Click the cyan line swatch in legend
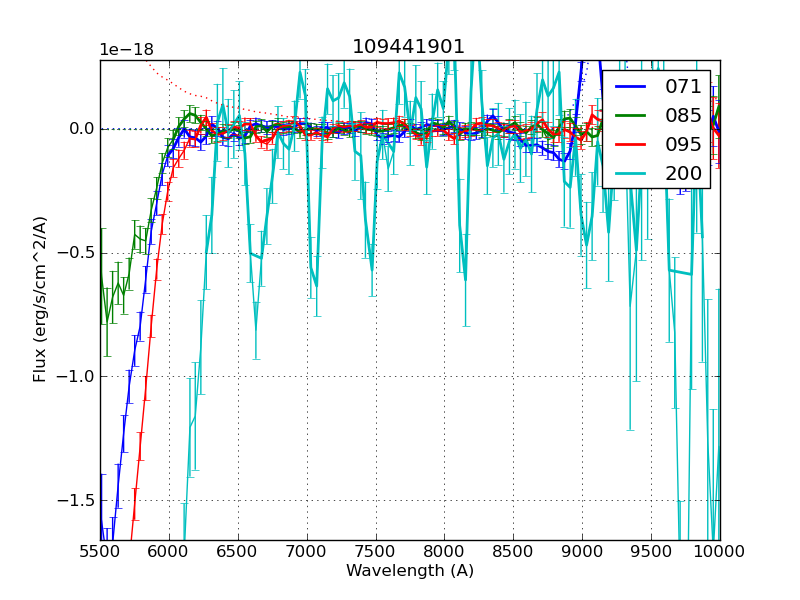800x600 pixels. coord(630,173)
